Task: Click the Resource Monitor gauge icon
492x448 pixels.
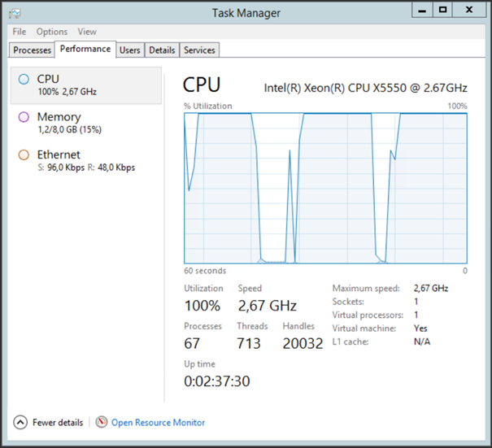Action: (102, 422)
